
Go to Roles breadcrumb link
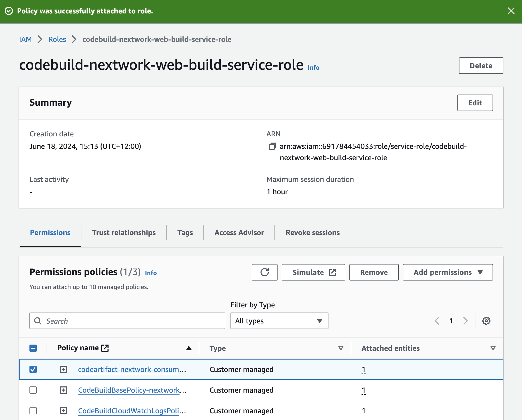[57, 39]
